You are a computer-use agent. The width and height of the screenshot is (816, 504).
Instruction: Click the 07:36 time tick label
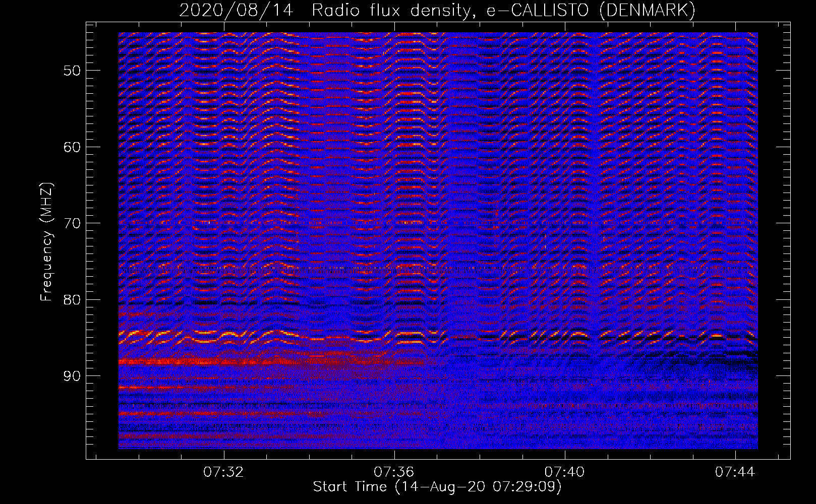pos(394,472)
